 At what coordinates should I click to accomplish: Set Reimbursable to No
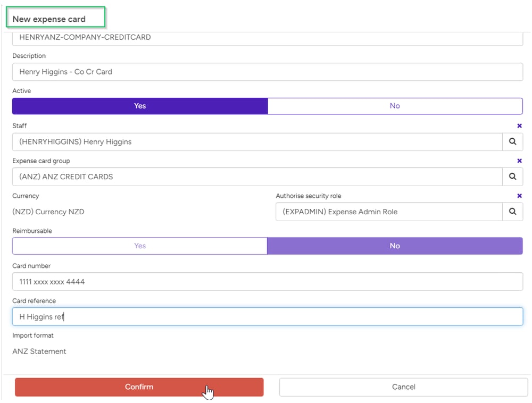click(x=395, y=246)
